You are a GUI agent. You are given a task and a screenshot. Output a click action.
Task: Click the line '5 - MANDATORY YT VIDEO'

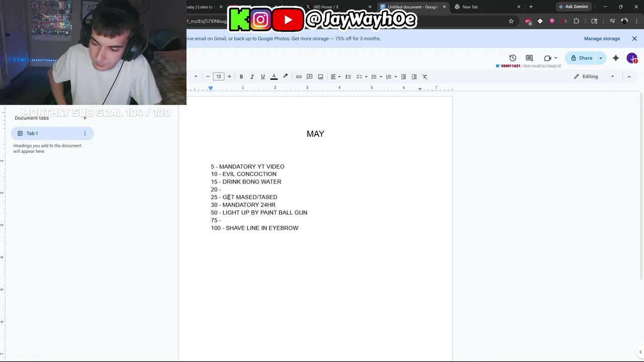(x=248, y=166)
